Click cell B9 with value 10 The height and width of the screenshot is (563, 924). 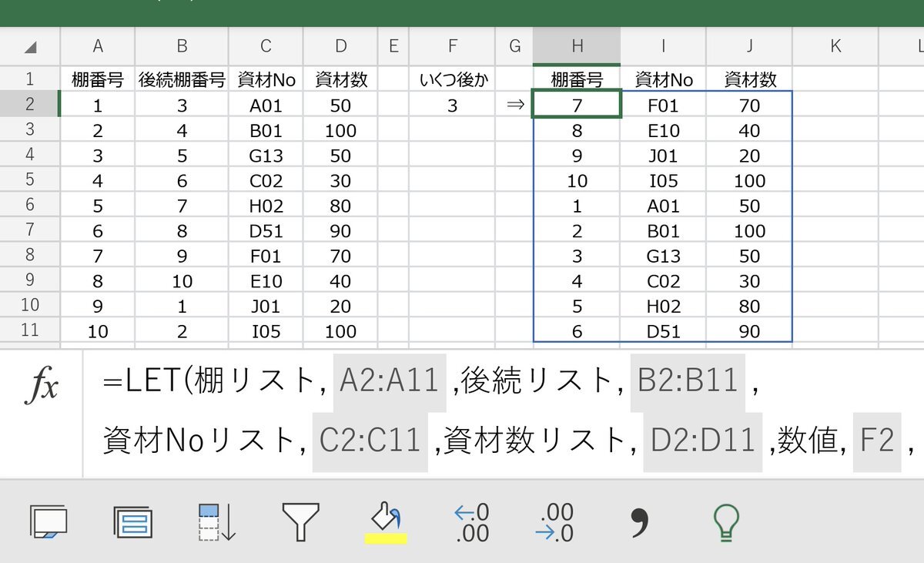point(182,280)
